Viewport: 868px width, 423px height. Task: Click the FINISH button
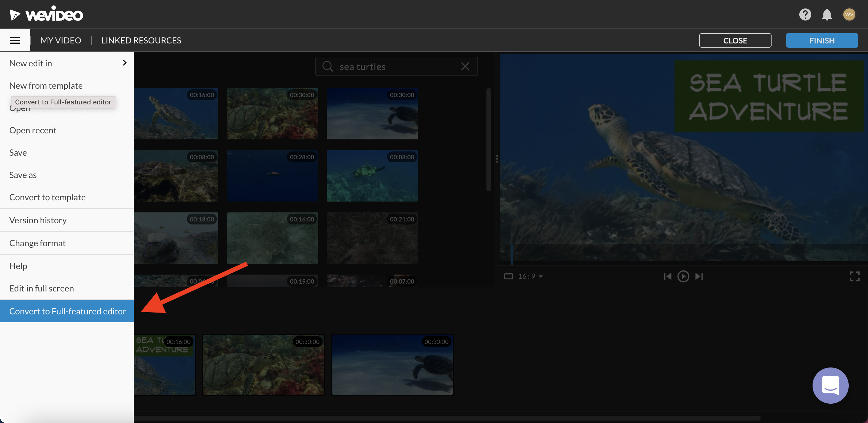tap(822, 40)
